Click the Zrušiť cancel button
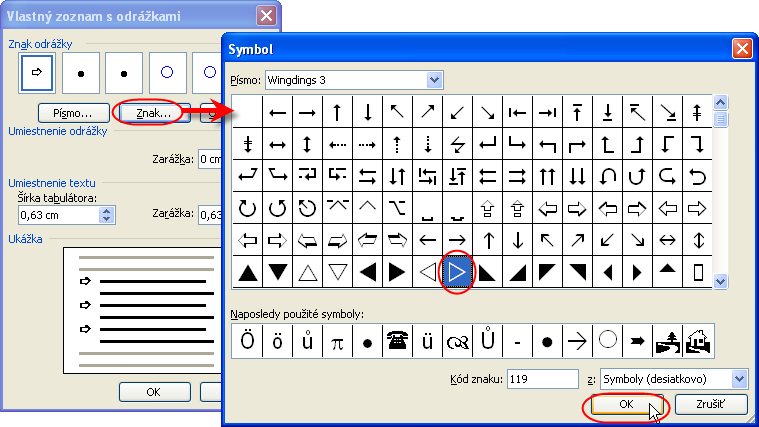This screenshot has height=427, width=759. coord(711,405)
